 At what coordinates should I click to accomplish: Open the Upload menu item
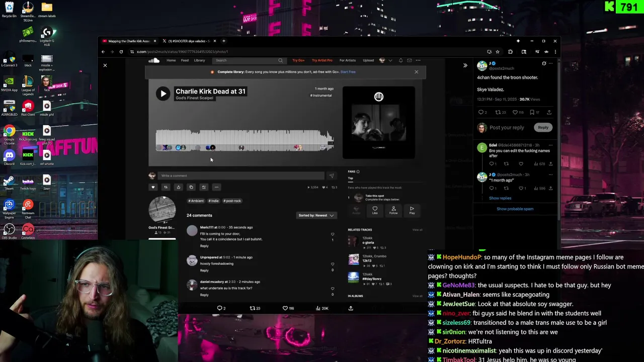coord(368,60)
